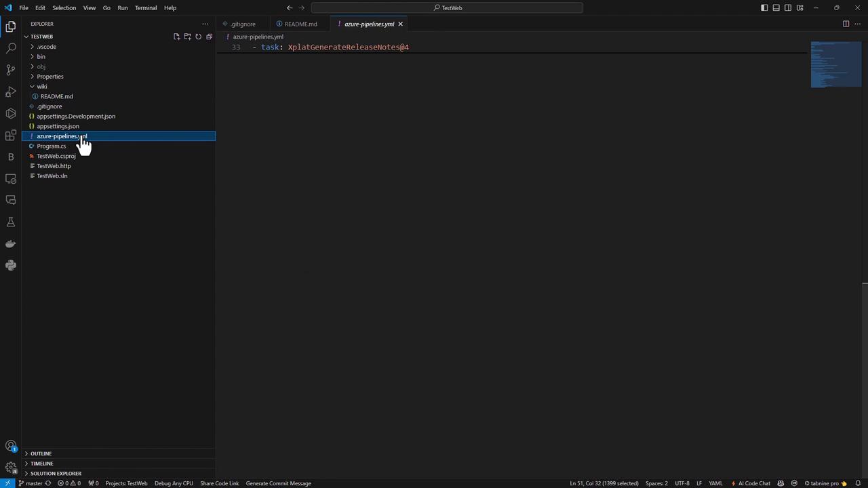Open editor more actions ellipsis
The image size is (868, 488).
[x=857, y=24]
